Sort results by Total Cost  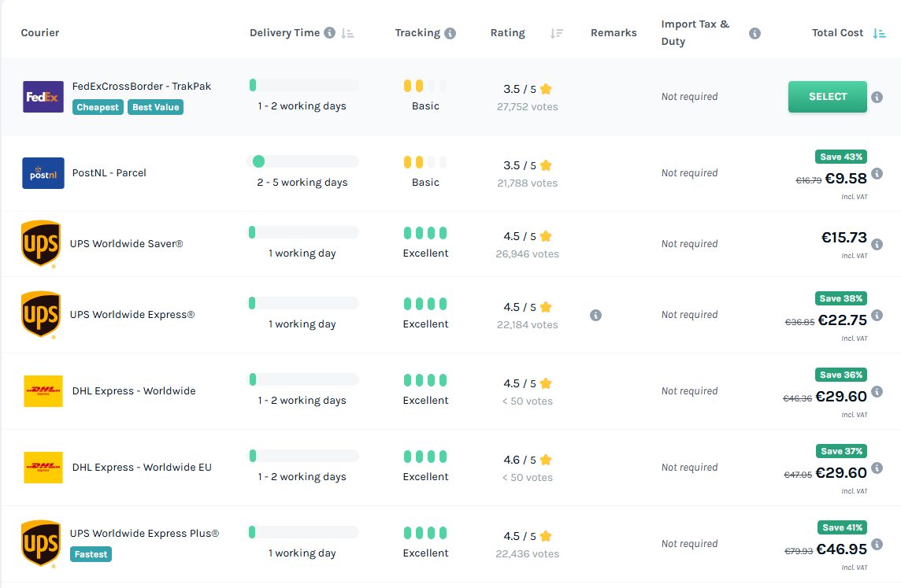pyautogui.click(x=879, y=33)
